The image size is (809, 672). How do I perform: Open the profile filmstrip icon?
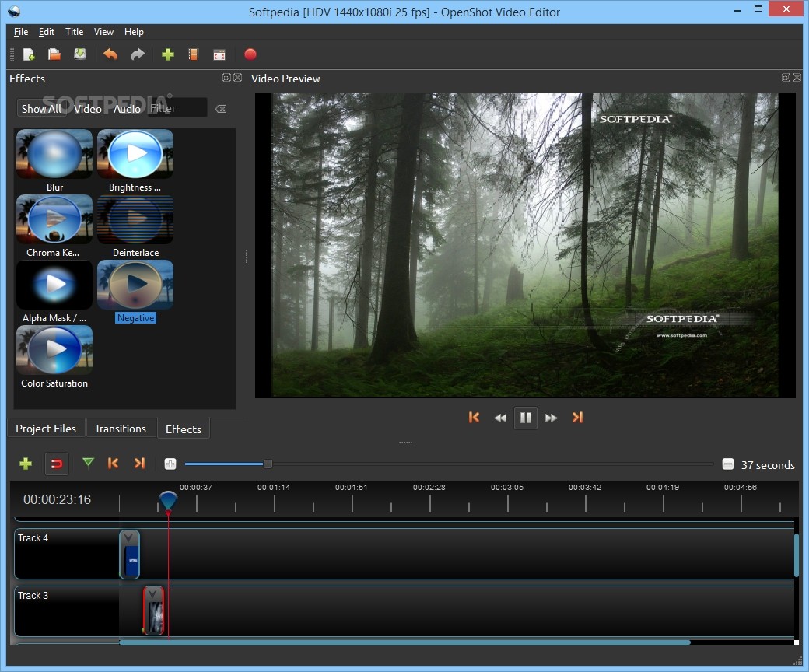(194, 54)
